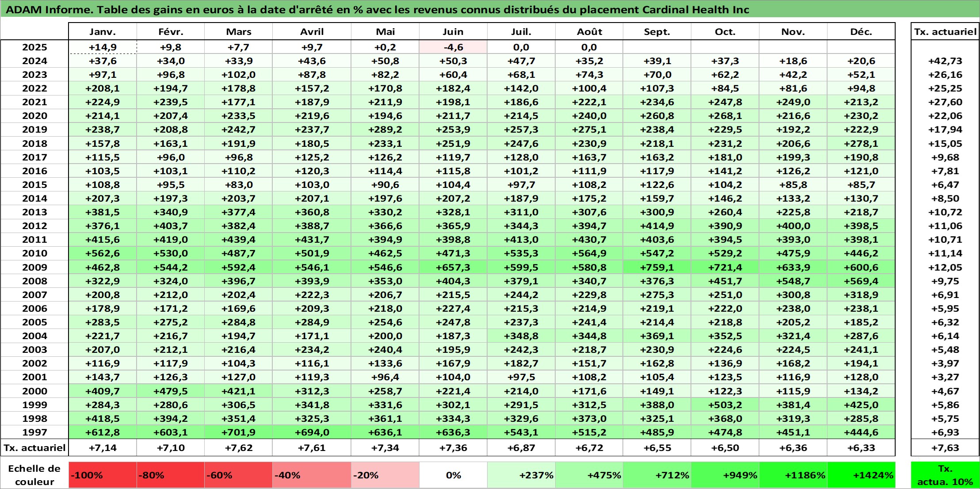Viewport: 980px width, 489px height.
Task: Click the overall actuarial rate +7,63
Action: 945,448
